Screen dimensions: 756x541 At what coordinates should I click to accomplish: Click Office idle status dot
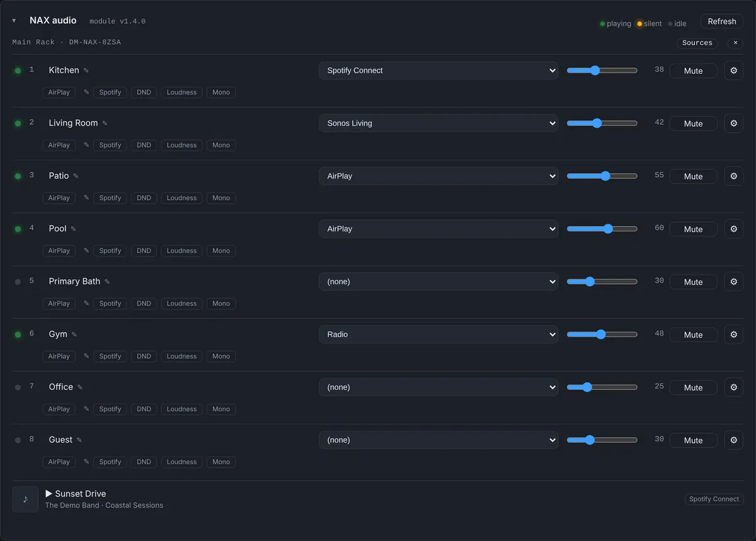[18, 387]
